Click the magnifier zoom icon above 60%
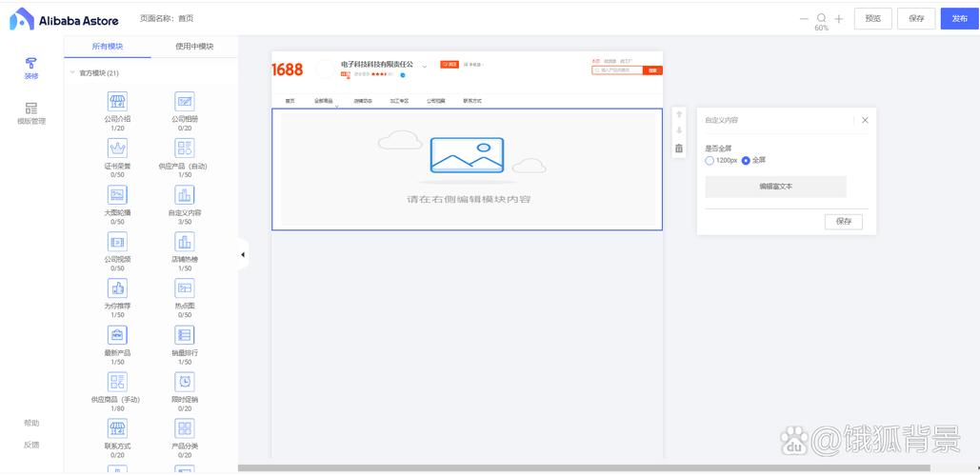 (x=821, y=18)
